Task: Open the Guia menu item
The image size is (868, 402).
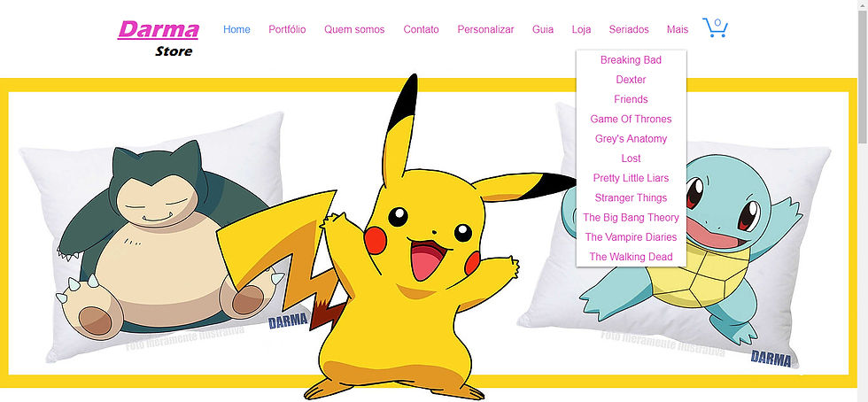Action: (x=542, y=29)
